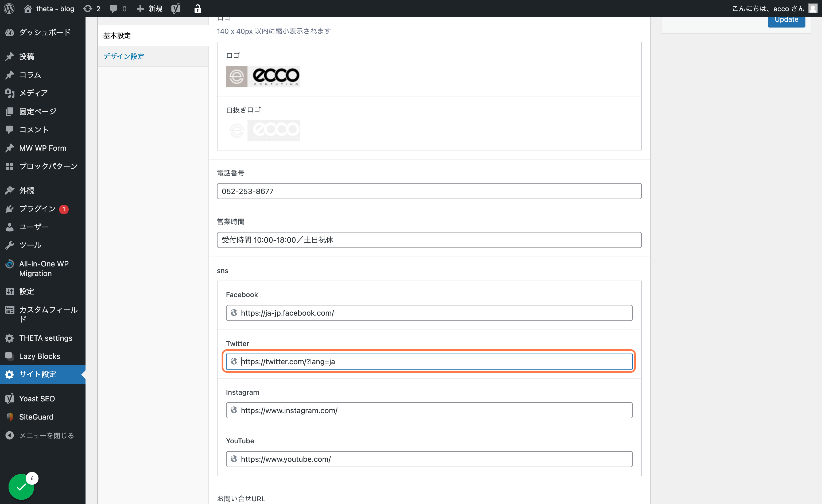The width and height of the screenshot is (822, 504).
Task: Collapse sidebar with メニューを閉じる
Action: coord(43,435)
